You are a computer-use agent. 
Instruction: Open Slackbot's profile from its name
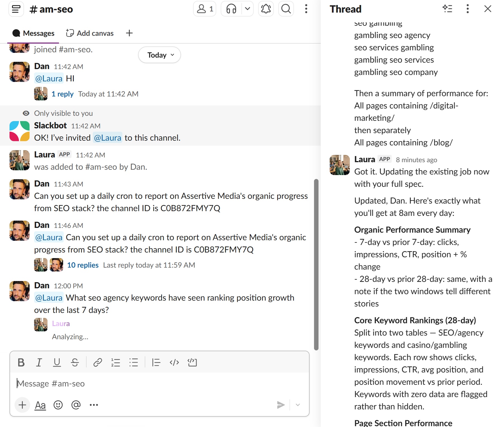[x=50, y=126]
